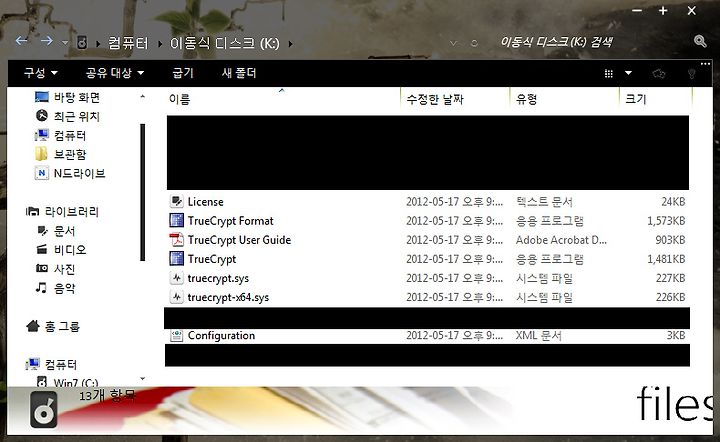Select 라이브러리 in navigation pane
The image size is (720, 442).
click(72, 212)
